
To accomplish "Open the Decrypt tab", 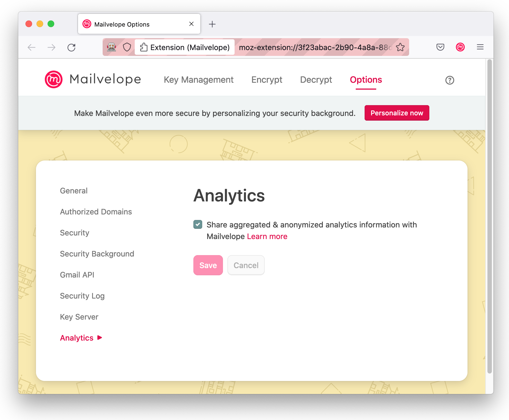I will click(x=316, y=80).
